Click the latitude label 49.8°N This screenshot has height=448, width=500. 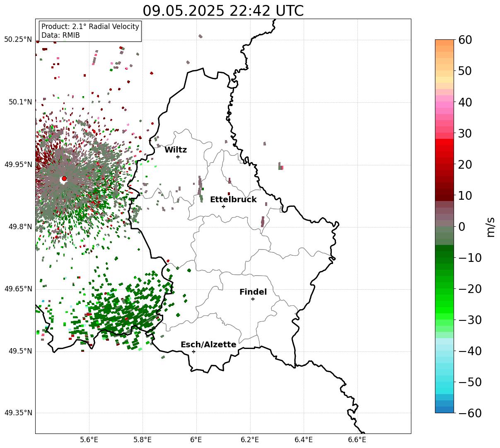20,227
